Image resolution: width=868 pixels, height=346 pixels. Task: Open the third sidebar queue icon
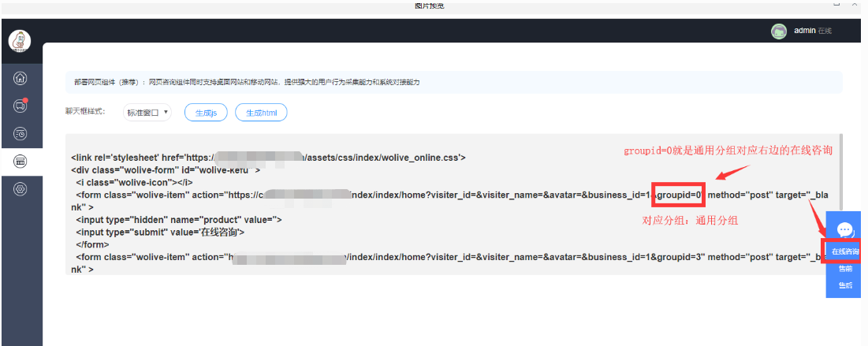coord(20,133)
